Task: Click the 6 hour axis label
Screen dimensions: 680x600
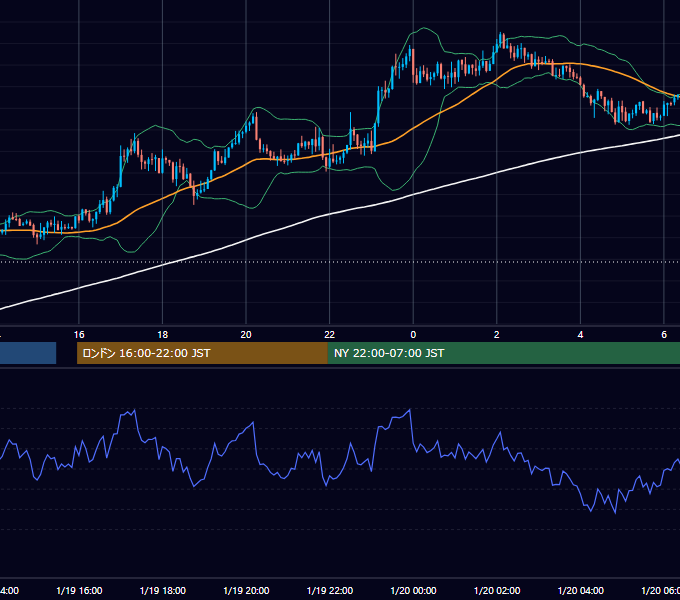Action: pos(664,335)
